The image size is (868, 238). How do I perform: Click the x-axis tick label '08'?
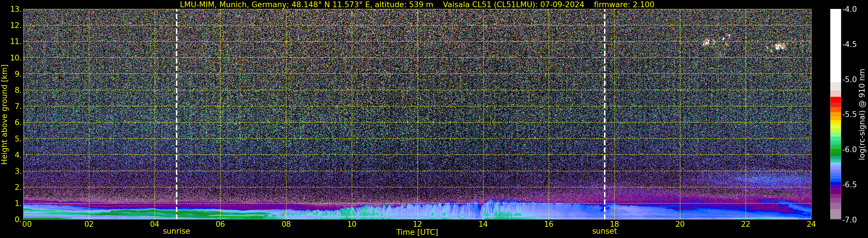286,224
